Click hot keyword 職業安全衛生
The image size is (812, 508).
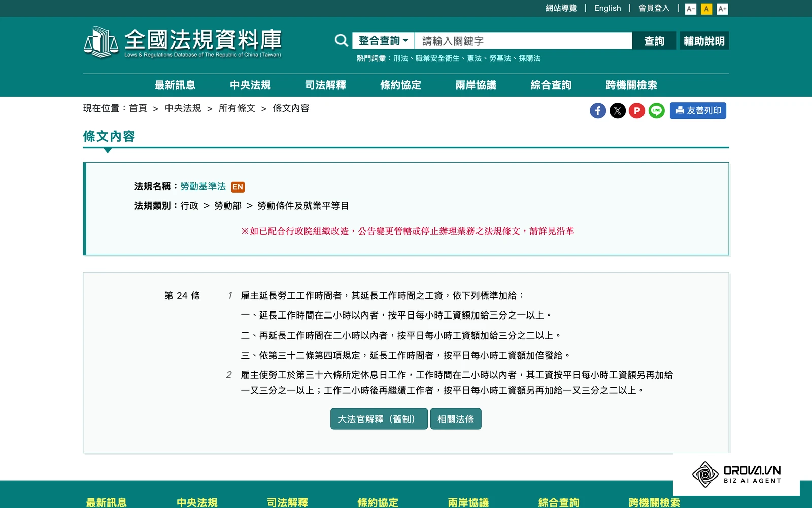pyautogui.click(x=437, y=58)
